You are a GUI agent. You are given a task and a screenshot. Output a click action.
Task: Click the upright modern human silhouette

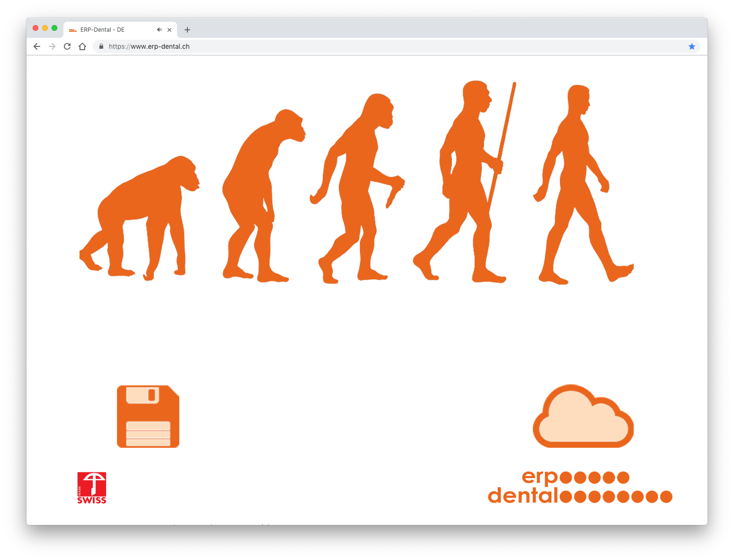(584, 184)
